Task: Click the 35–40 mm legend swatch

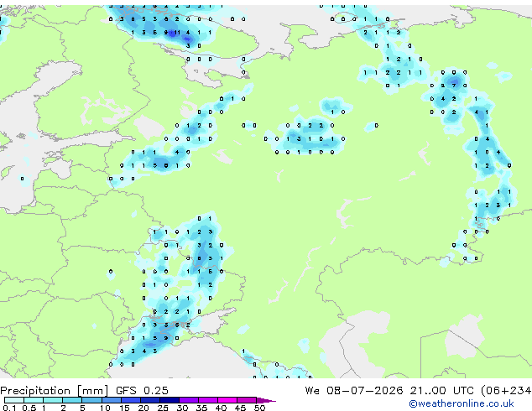Action: (208, 400)
